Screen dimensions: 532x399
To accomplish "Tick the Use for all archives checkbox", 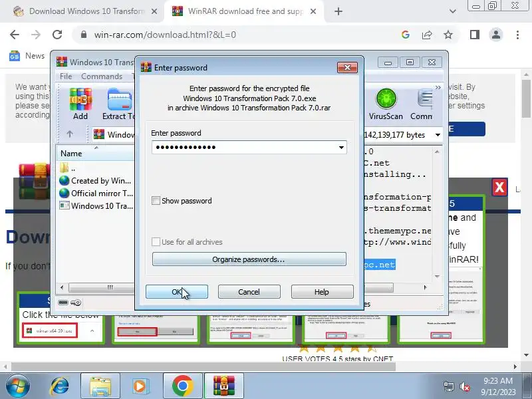I will [156, 242].
